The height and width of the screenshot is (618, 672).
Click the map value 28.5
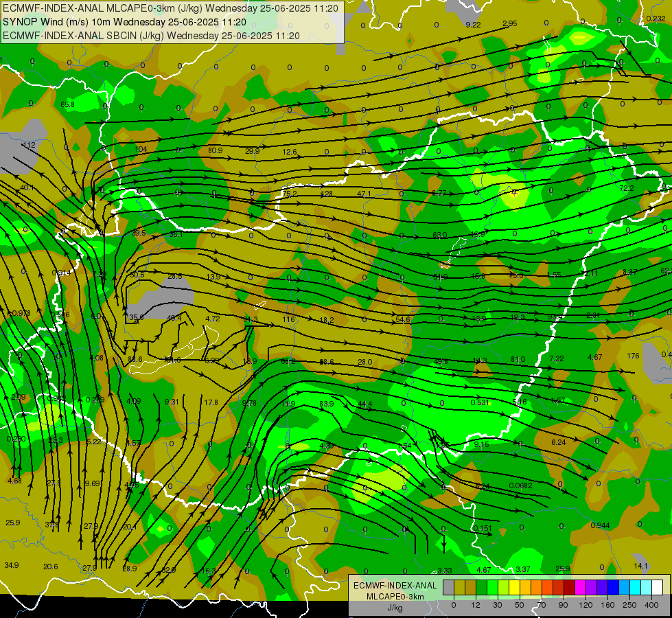coord(174,277)
